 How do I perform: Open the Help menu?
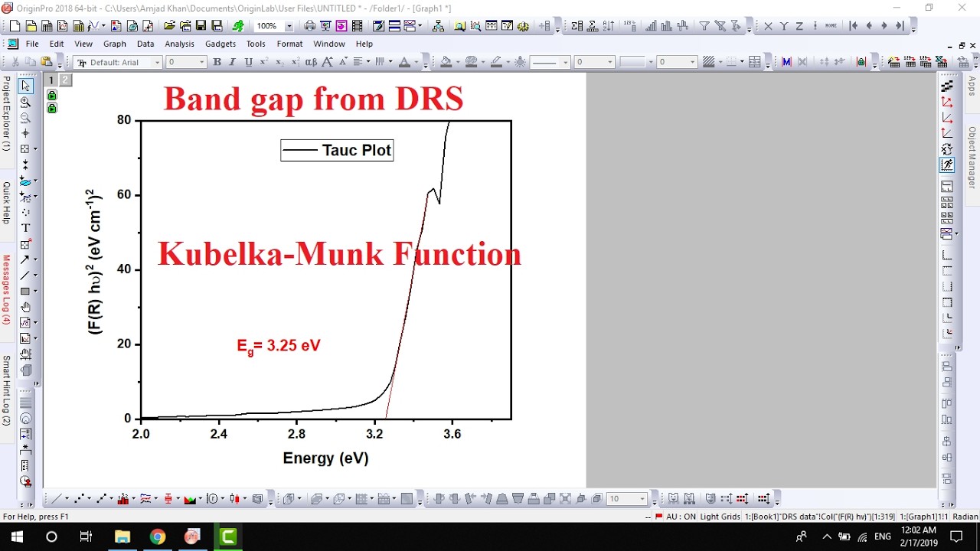coord(364,44)
